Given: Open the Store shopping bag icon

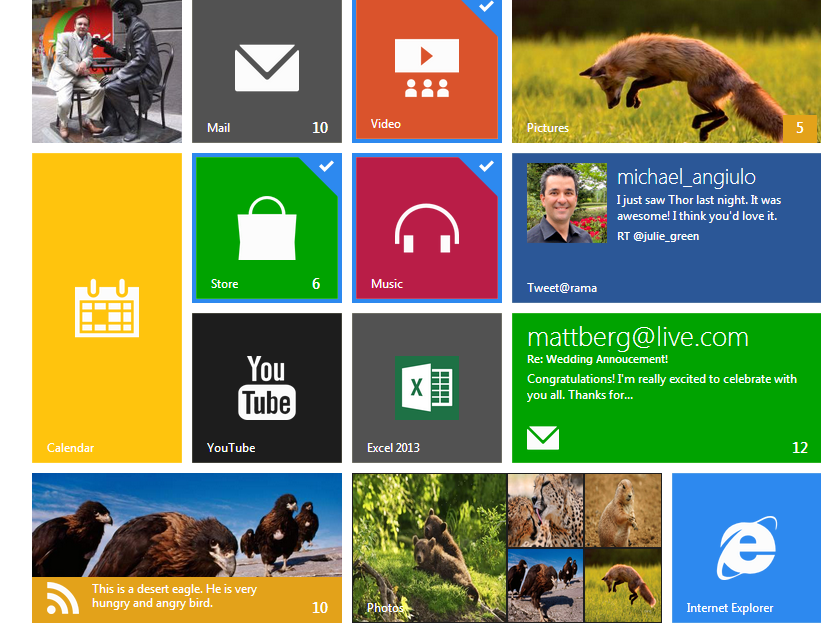Looking at the screenshot, I should pyautogui.click(x=267, y=227).
